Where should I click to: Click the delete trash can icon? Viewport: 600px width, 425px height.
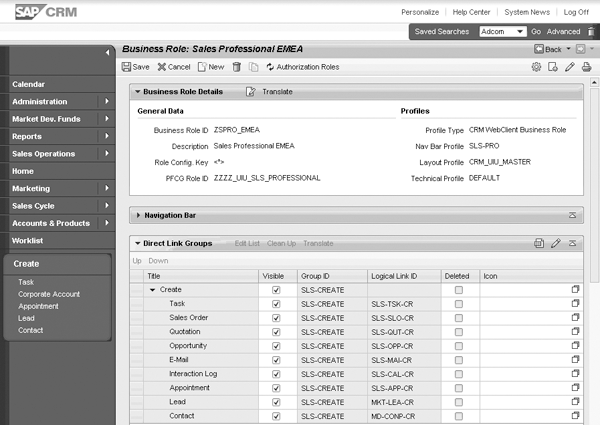[x=237, y=67]
